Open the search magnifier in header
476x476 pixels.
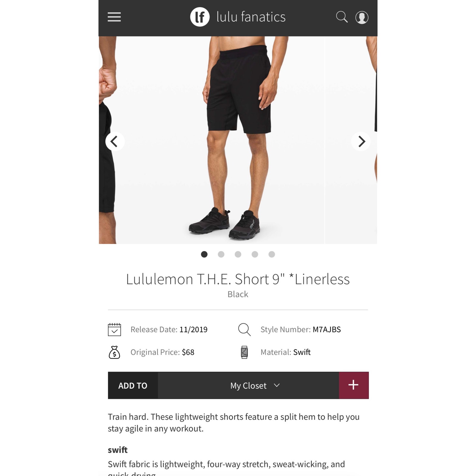pos(342,17)
